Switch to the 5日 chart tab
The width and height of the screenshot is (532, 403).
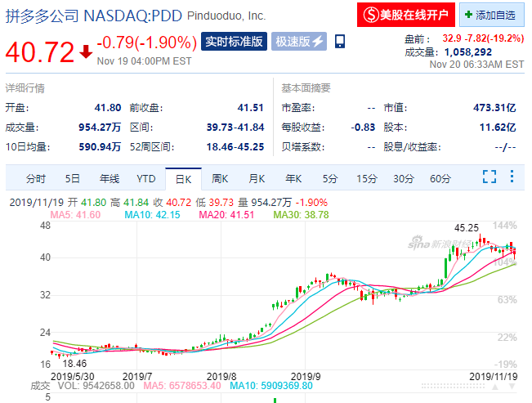click(x=73, y=178)
